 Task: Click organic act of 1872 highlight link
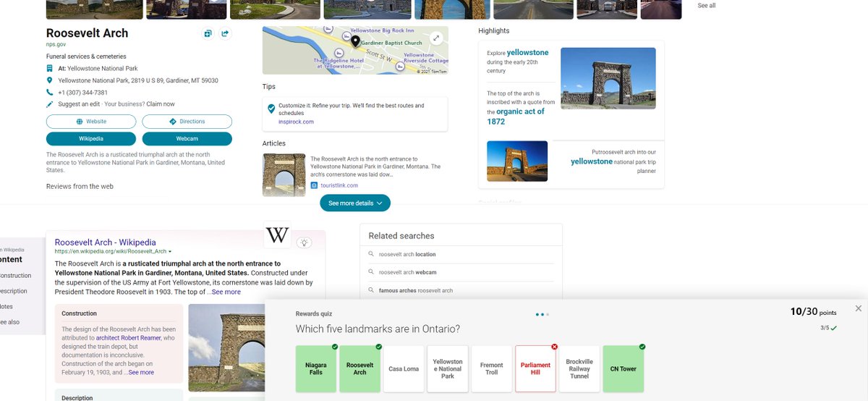tap(516, 117)
